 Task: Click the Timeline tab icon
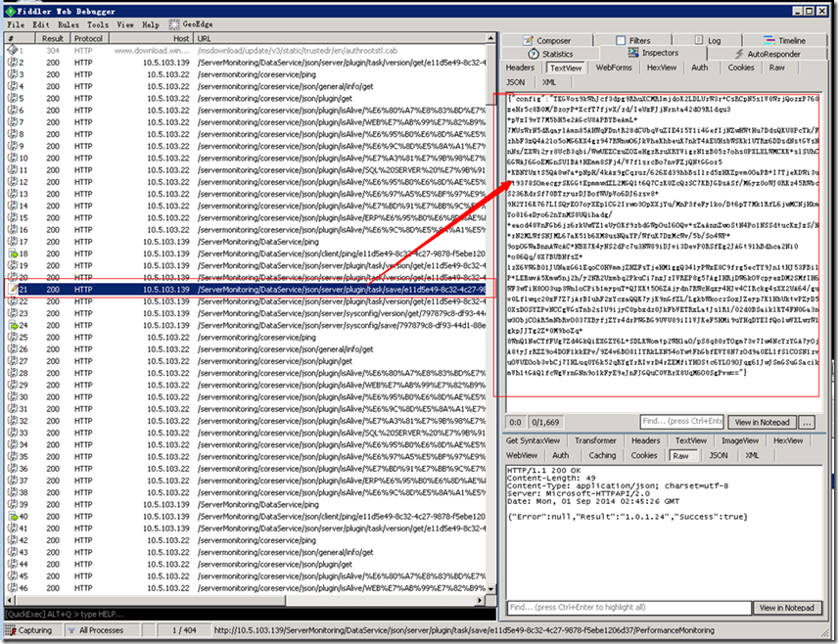pyautogui.click(x=769, y=40)
